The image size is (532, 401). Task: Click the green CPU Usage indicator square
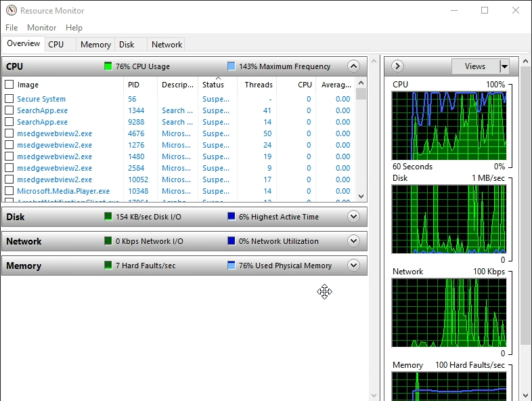pyautogui.click(x=108, y=66)
